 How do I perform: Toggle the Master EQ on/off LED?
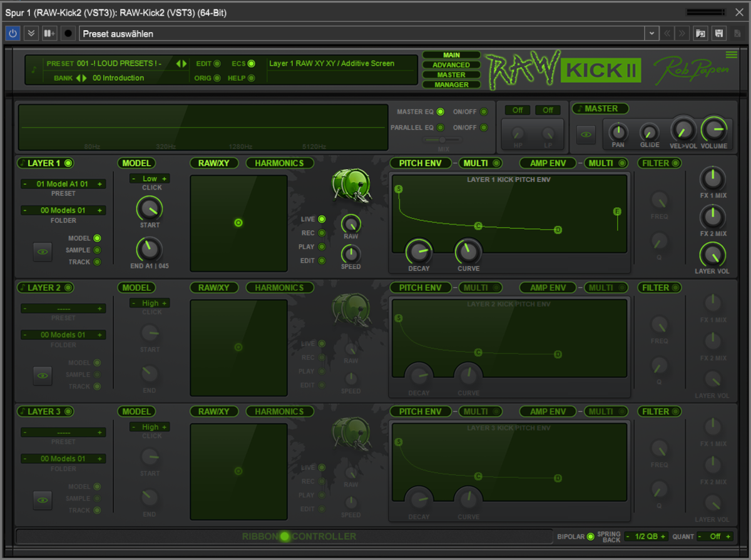point(483,112)
